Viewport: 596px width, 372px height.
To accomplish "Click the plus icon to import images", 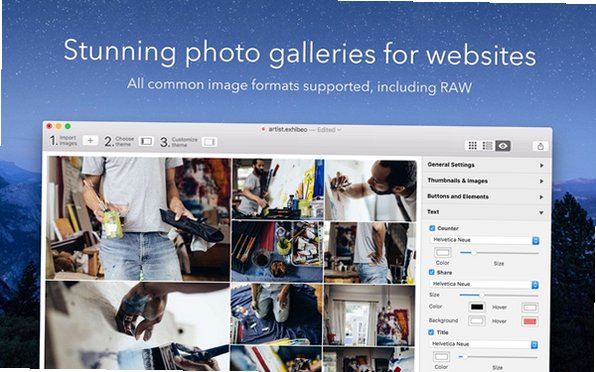I will 90,141.
